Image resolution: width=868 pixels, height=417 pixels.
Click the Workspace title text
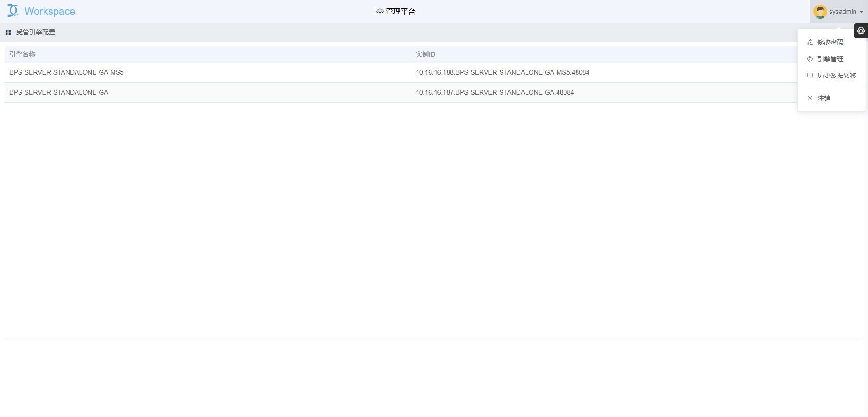(x=50, y=12)
